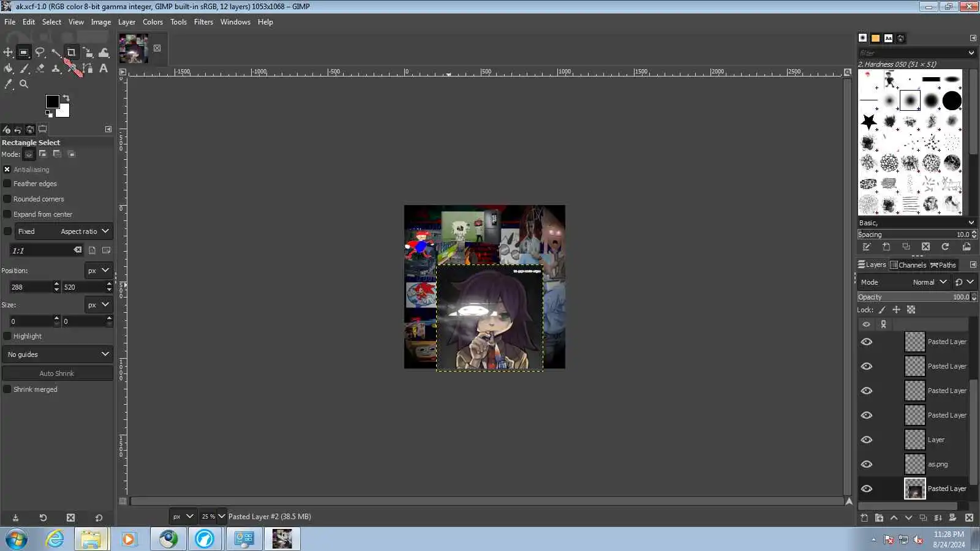This screenshot has height=551, width=980.
Task: Toggle visibility of the layer named Layer
Action: click(867, 440)
